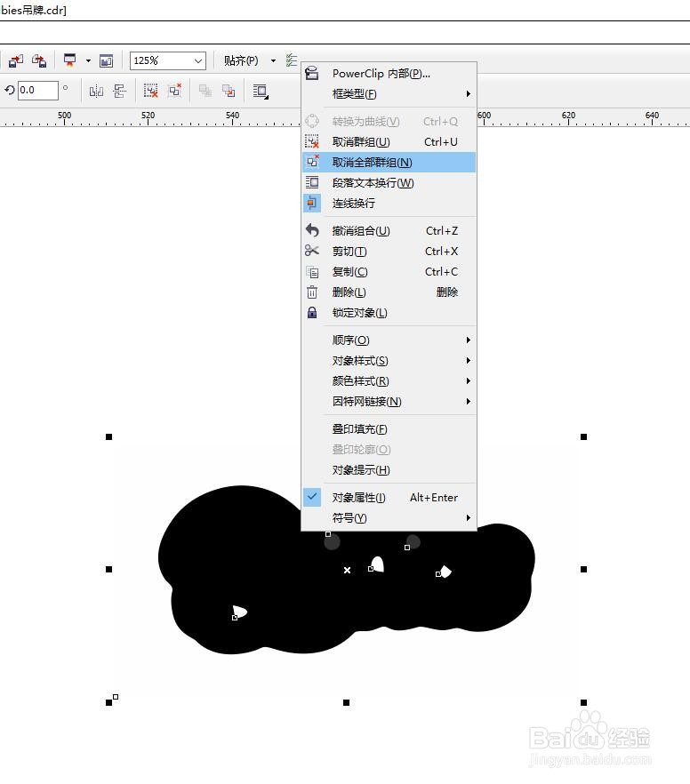The image size is (690, 784).
Task: Choose 叠印填充(F) menu entry
Action: (389, 429)
